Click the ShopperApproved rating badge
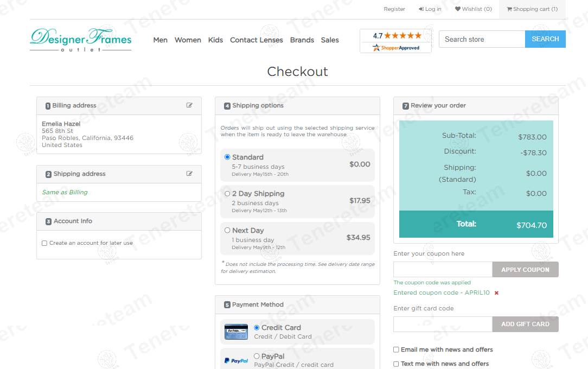 point(395,41)
